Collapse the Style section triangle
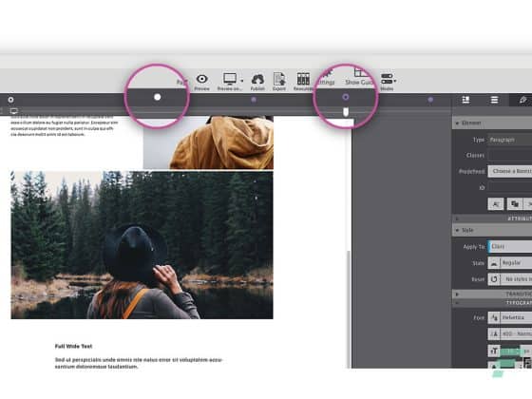532x399 pixels. pos(457,230)
